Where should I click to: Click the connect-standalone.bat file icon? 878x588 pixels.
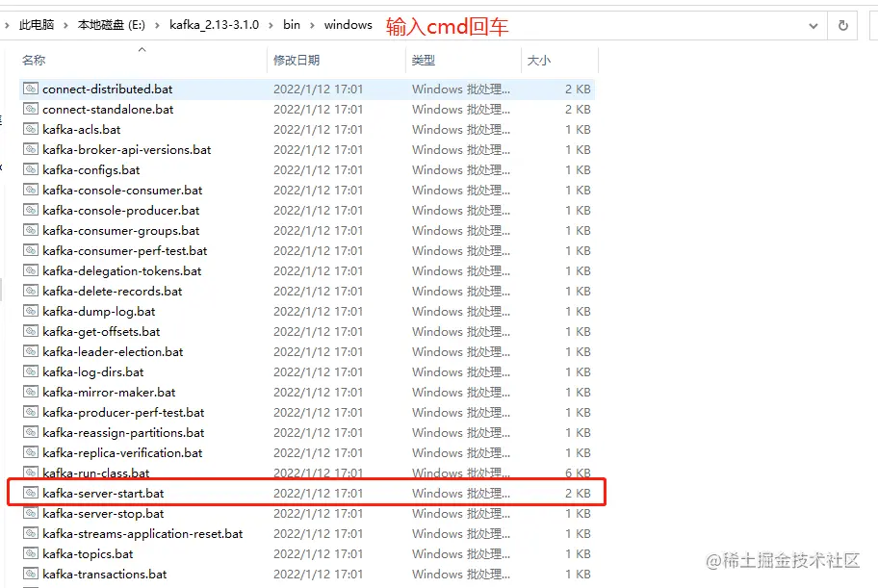(31, 109)
